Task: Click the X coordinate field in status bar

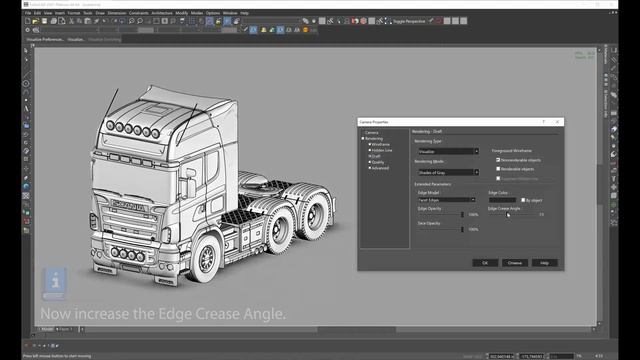Action: coord(501,356)
